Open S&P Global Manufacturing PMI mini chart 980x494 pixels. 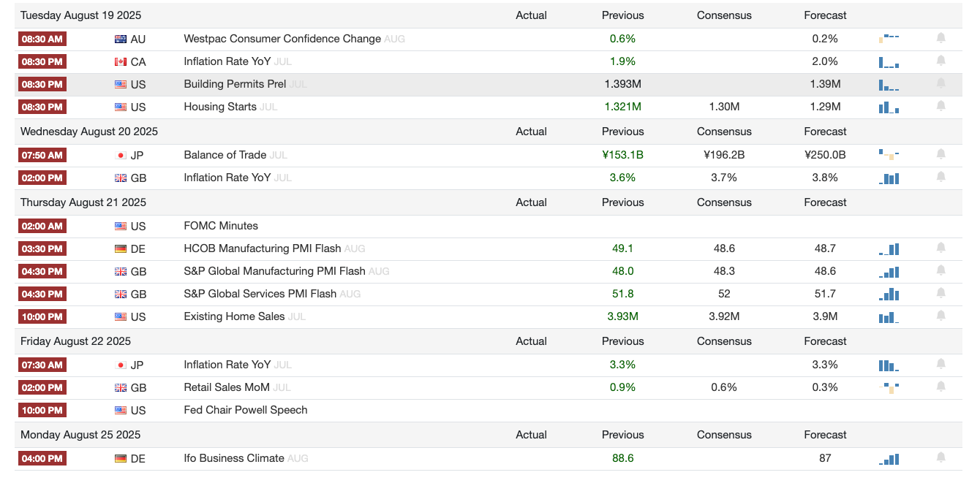(x=889, y=272)
